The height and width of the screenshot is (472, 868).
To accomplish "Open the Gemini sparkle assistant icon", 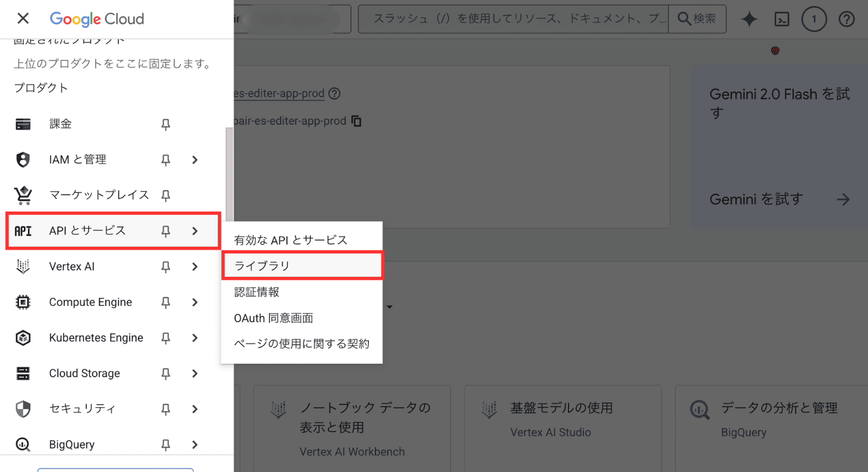I will 749,19.
